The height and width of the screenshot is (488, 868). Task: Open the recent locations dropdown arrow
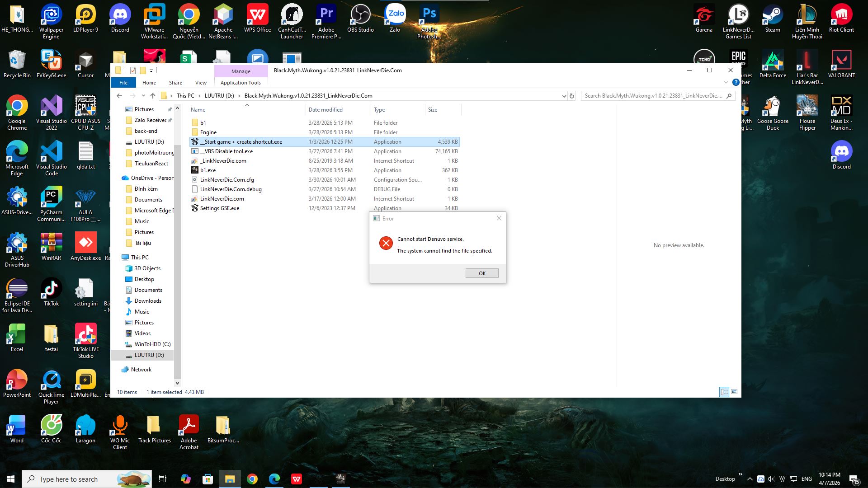143,96
